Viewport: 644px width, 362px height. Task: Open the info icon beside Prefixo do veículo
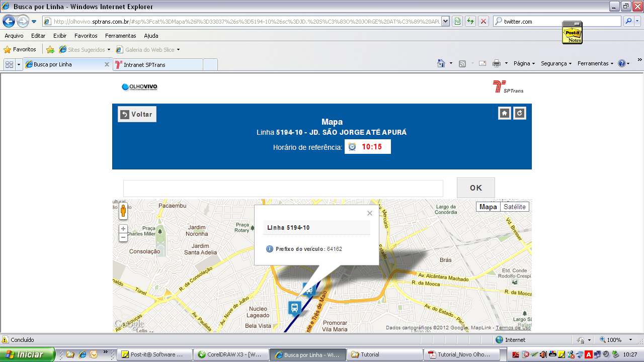(x=270, y=249)
